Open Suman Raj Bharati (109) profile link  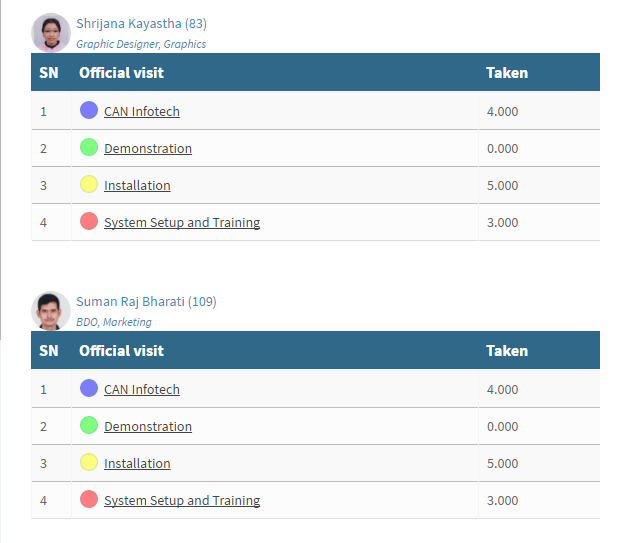(x=146, y=302)
